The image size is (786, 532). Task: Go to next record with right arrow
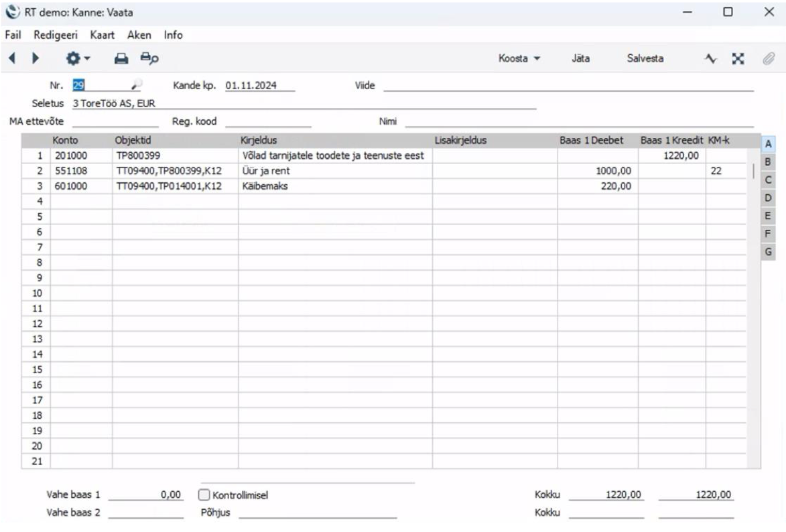(x=36, y=59)
